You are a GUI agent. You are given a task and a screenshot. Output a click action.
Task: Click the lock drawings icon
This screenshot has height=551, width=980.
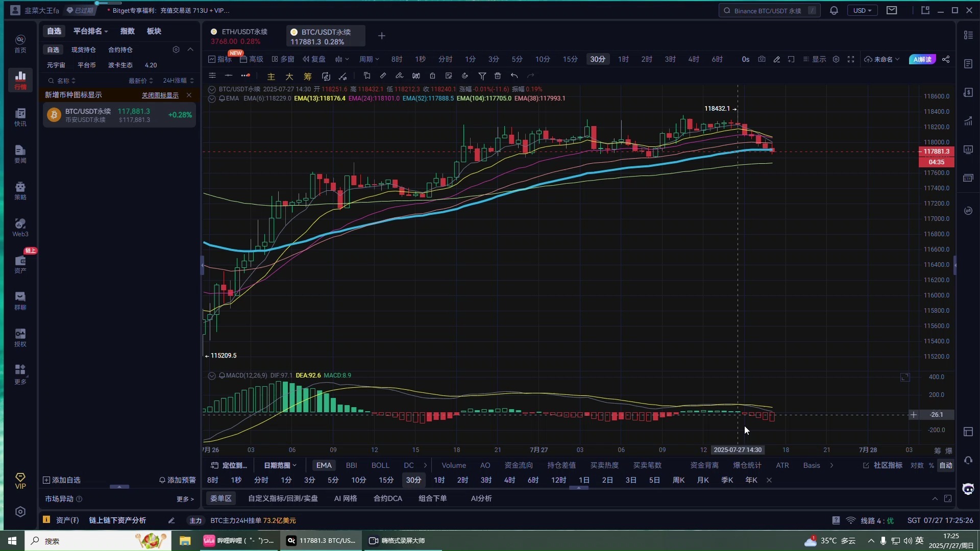click(432, 76)
